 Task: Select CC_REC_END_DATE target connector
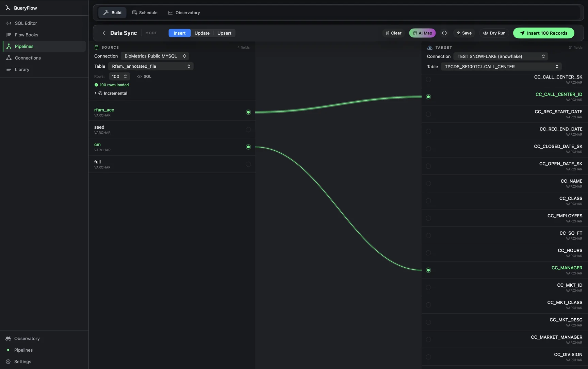pyautogui.click(x=428, y=132)
